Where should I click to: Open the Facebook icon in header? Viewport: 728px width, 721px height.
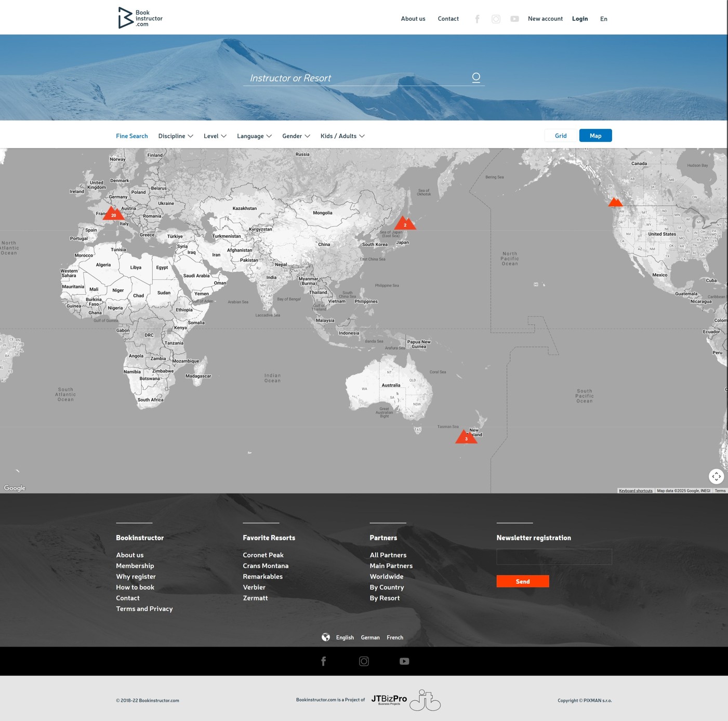click(477, 19)
